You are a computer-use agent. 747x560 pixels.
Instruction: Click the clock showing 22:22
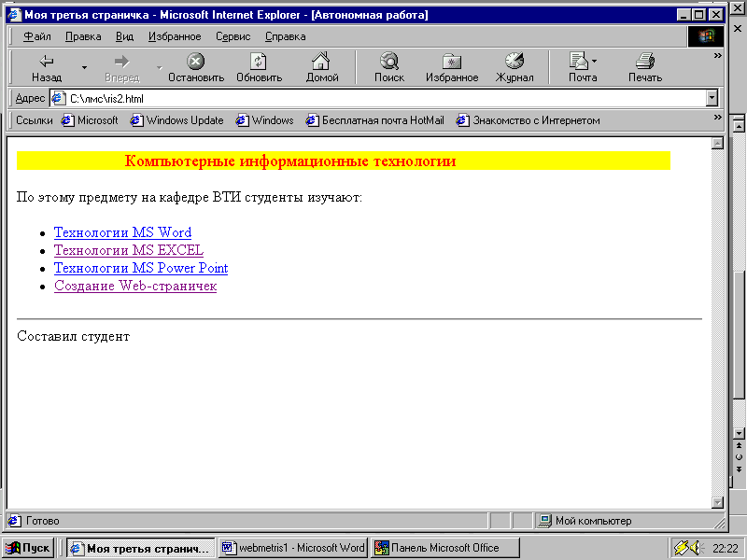click(x=725, y=548)
